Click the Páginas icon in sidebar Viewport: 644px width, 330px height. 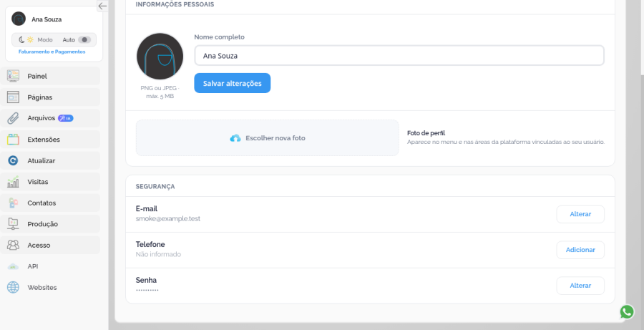point(13,97)
